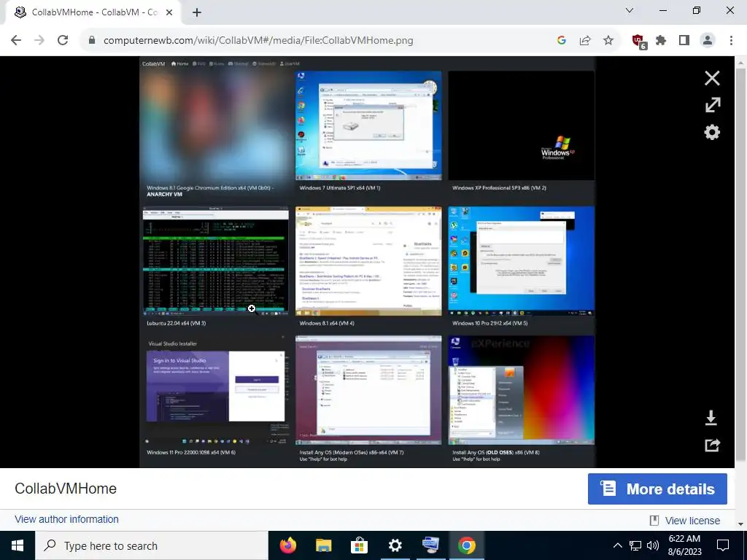
Task: Open Microsoft Store from the taskbar
Action: (x=359, y=545)
